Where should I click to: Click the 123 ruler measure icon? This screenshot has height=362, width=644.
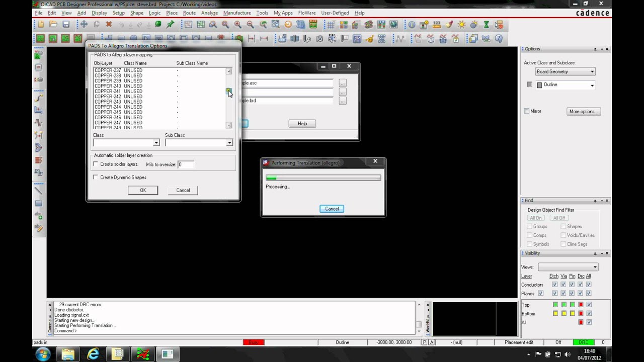coord(437,24)
